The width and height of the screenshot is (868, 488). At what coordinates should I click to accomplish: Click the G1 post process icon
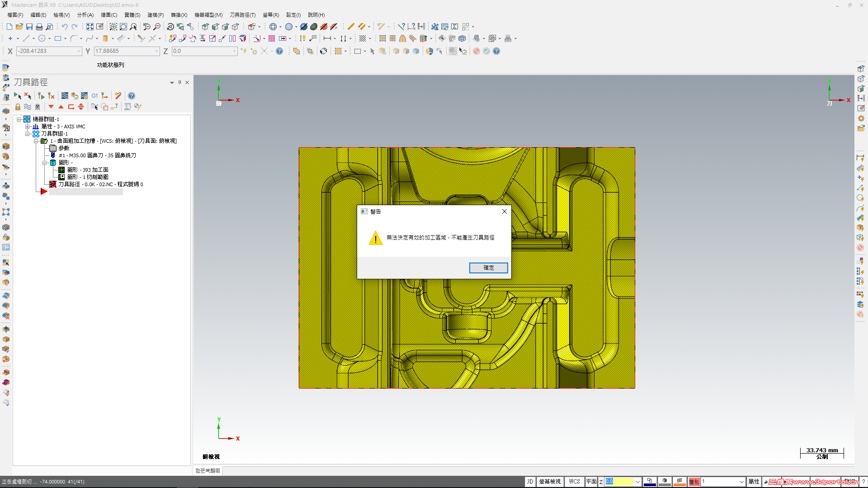(94, 96)
